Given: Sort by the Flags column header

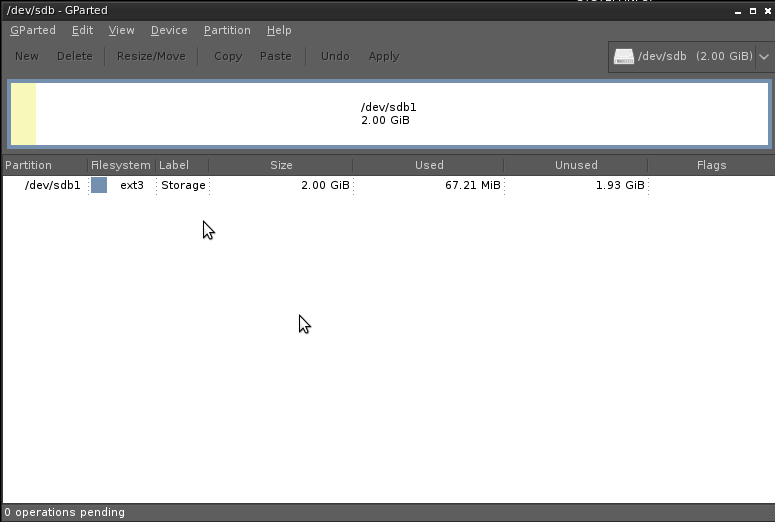Looking at the screenshot, I should click(711, 165).
